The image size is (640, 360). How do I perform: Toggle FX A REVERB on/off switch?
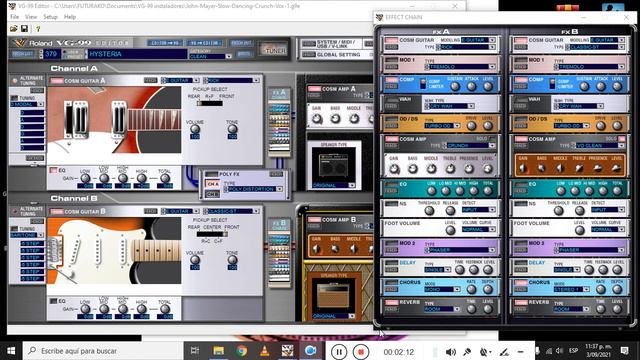pyautogui.click(x=391, y=302)
